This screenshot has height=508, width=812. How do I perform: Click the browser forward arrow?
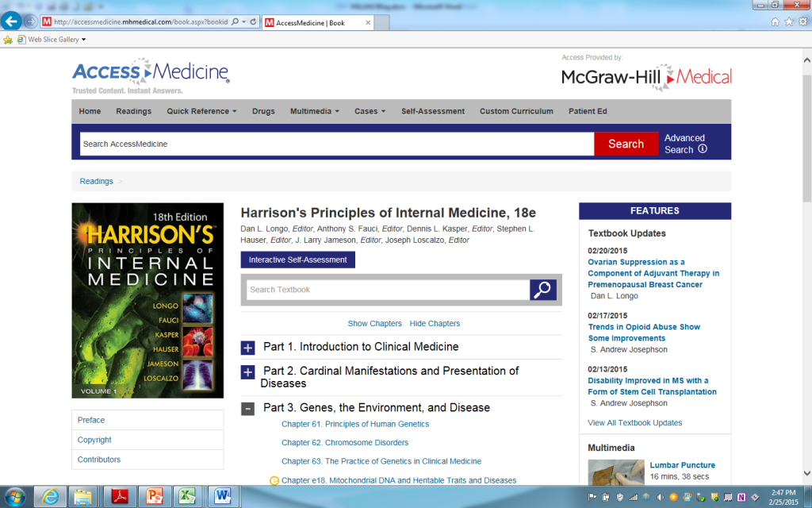pyautogui.click(x=31, y=21)
